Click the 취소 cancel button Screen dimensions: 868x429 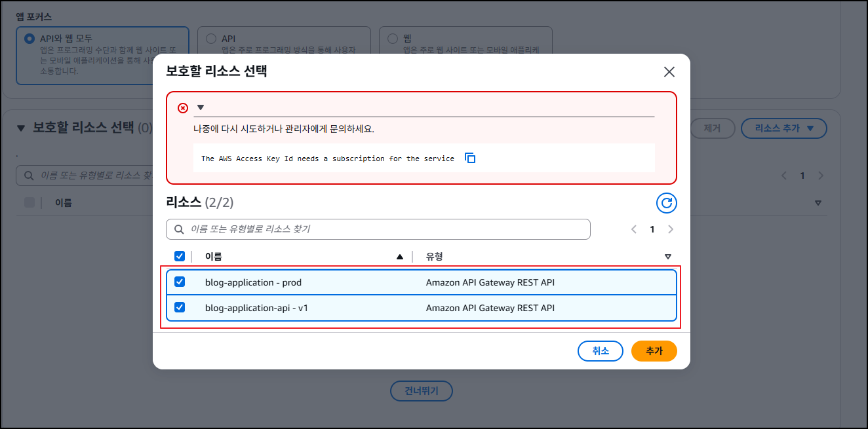point(601,351)
